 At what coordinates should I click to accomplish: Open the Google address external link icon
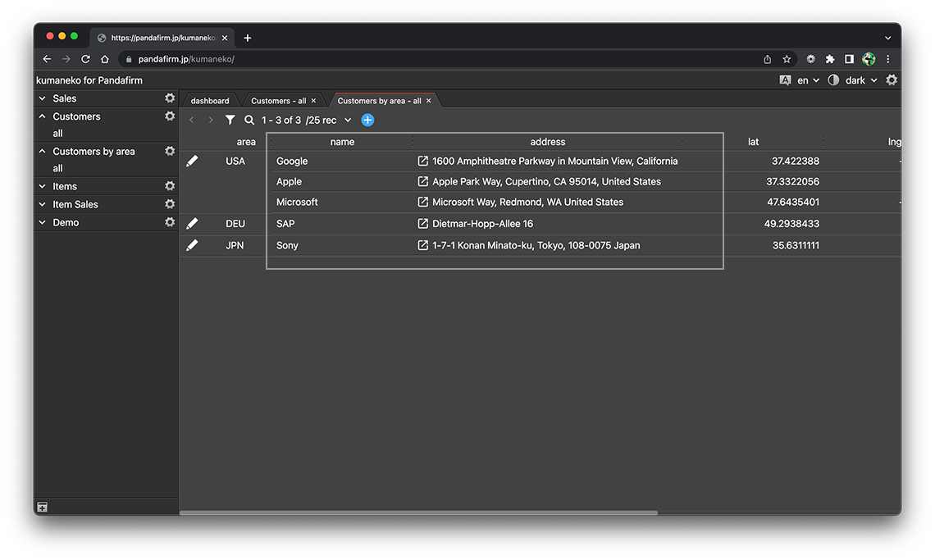pyautogui.click(x=423, y=162)
